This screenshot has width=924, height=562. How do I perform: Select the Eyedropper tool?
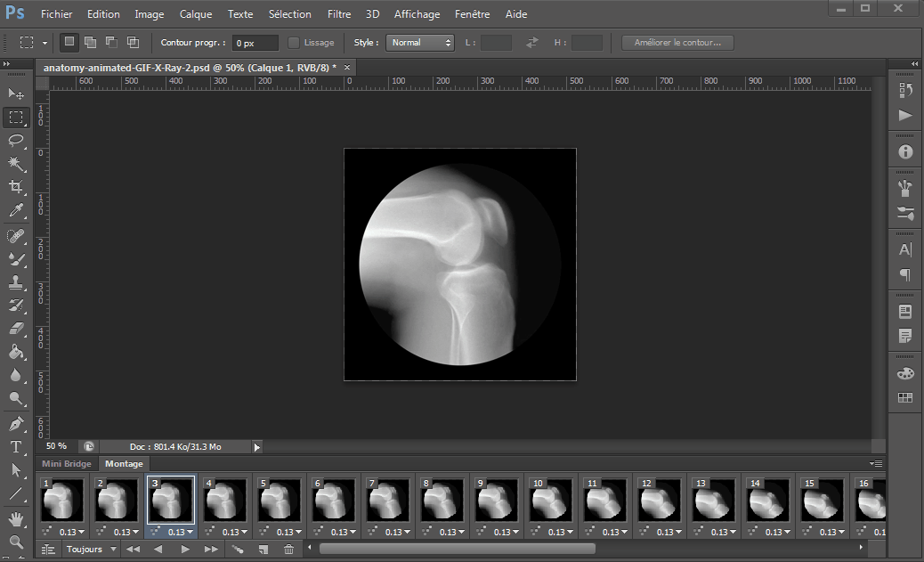(16, 211)
